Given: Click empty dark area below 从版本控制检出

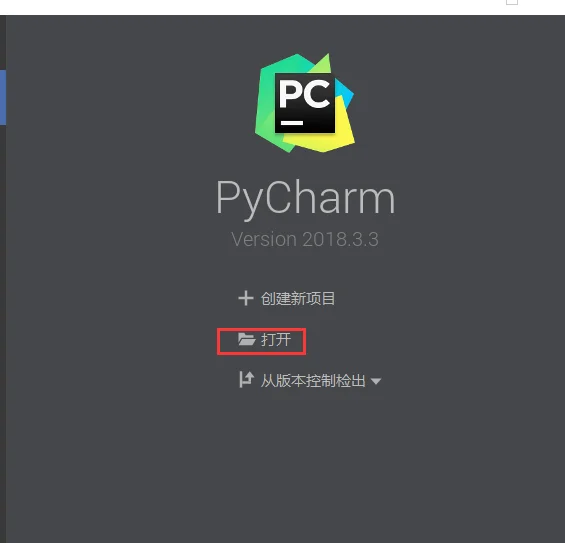Looking at the screenshot, I should [306, 468].
